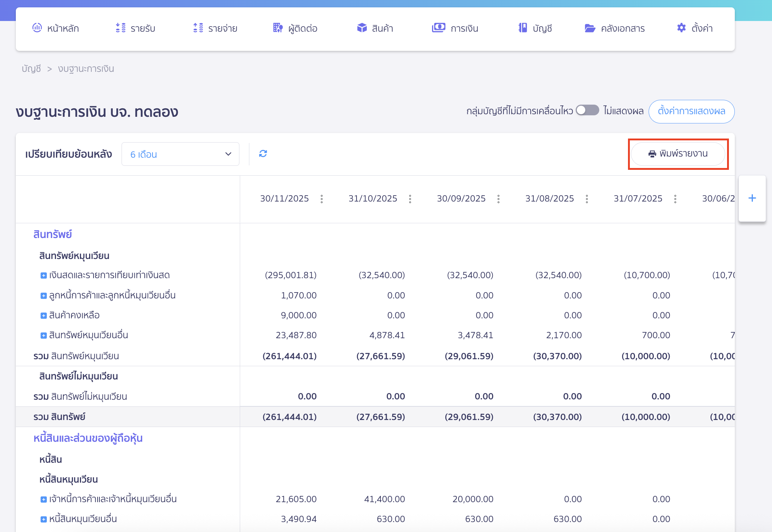The height and width of the screenshot is (532, 772).
Task: Toggle display of inactive account groups
Action: (x=587, y=111)
